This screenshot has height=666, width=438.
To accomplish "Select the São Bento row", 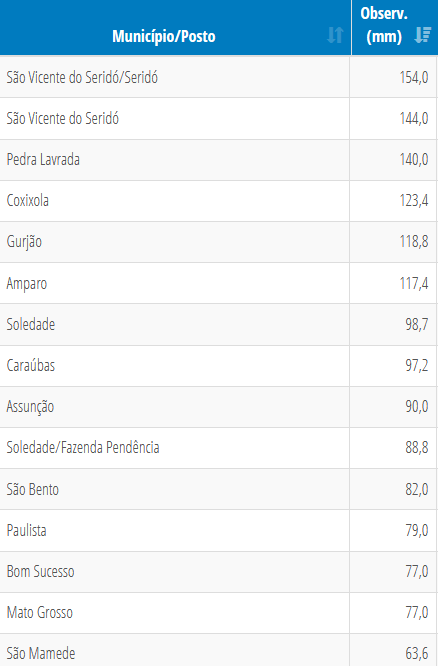I will [x=219, y=489].
